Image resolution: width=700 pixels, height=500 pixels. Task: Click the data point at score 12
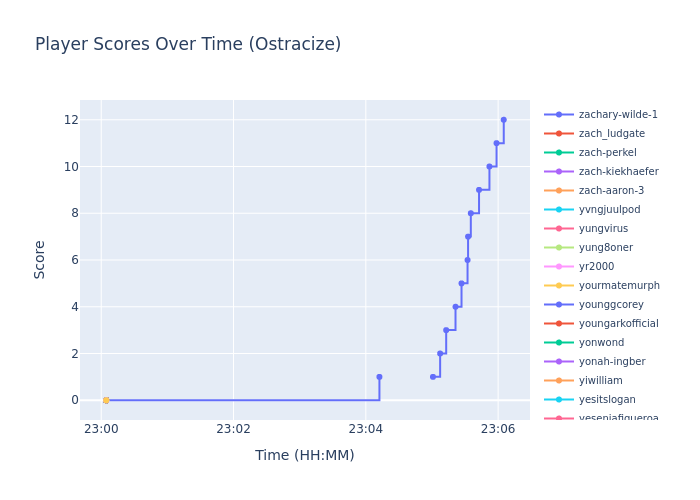503,120
